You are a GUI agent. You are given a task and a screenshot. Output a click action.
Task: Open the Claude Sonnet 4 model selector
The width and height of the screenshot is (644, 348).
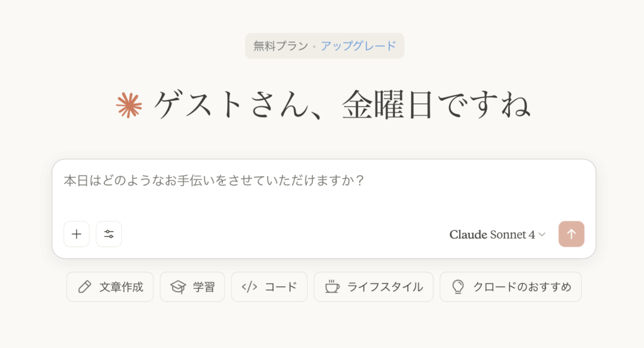497,234
